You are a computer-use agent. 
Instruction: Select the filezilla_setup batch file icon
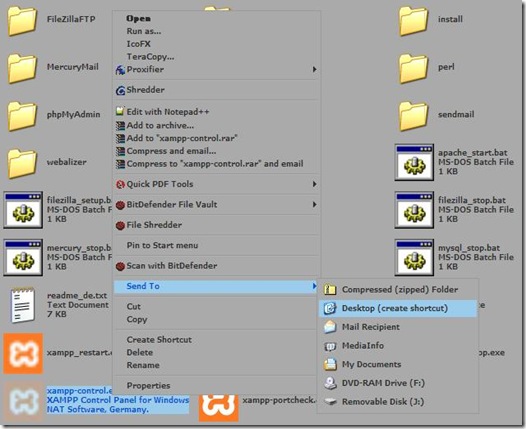coord(23,210)
